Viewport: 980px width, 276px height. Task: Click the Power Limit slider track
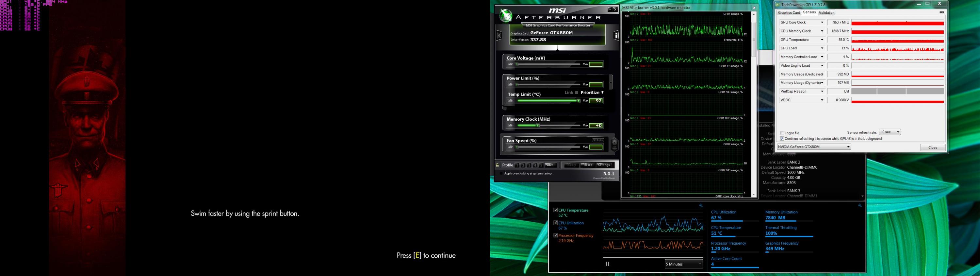point(548,84)
